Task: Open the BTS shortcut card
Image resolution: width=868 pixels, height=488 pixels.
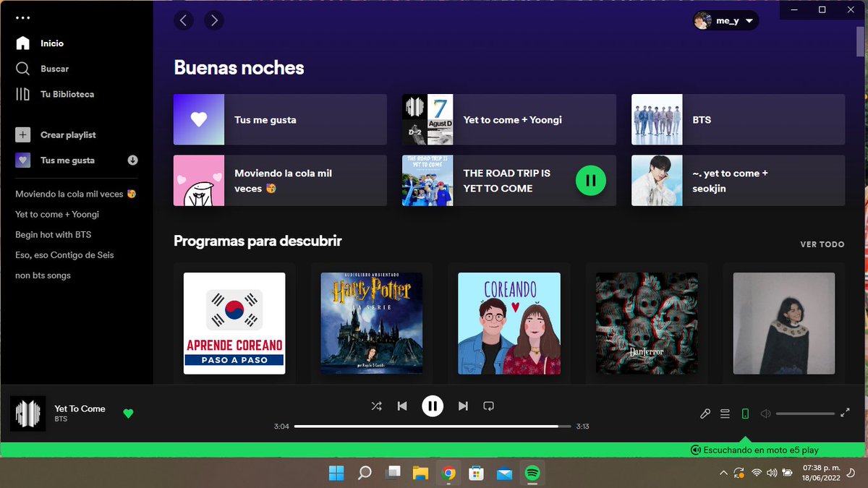Action: (738, 119)
